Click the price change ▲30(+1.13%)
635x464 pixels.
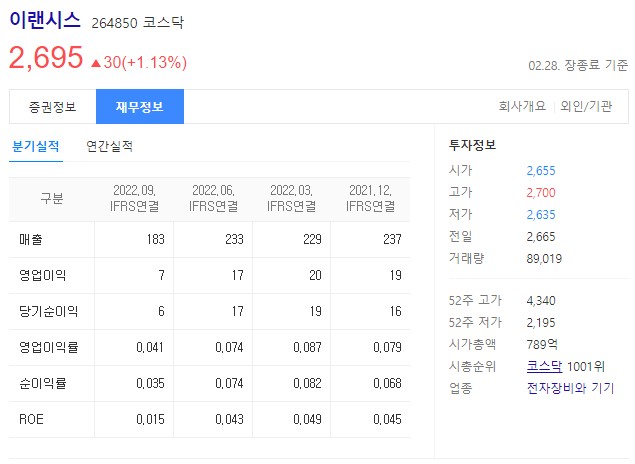(139, 62)
